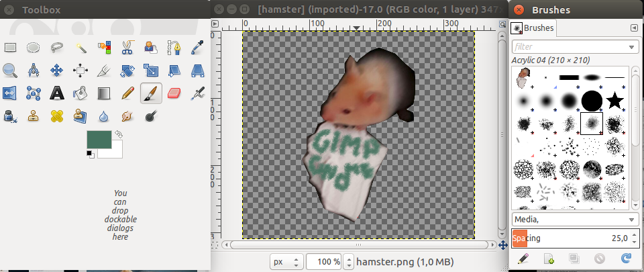This screenshot has width=644, height=272.
Task: Open the Media tags dropdown arrow
Action: point(632,220)
